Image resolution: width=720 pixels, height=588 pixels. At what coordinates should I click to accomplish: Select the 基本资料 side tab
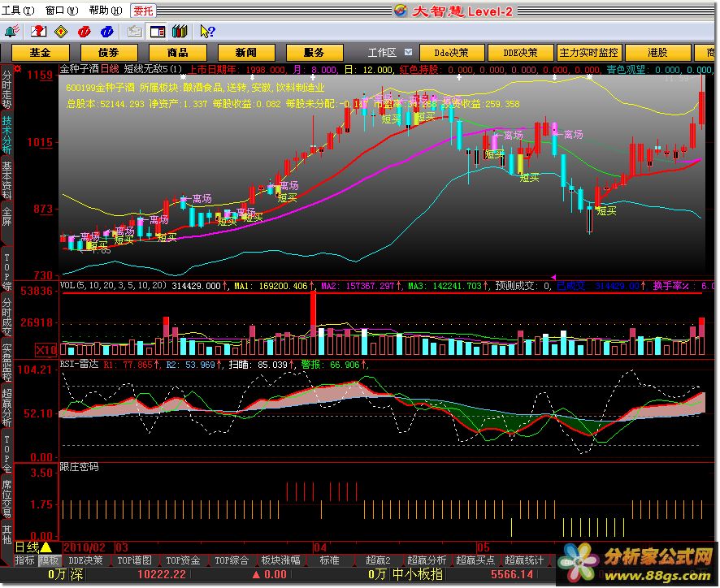point(7,180)
